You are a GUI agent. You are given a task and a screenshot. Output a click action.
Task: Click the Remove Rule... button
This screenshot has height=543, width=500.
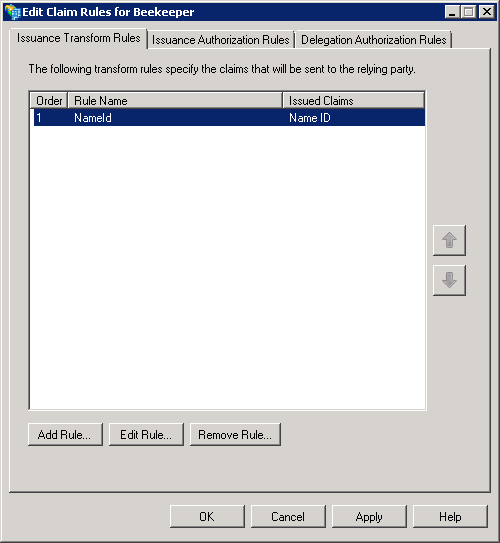point(235,434)
